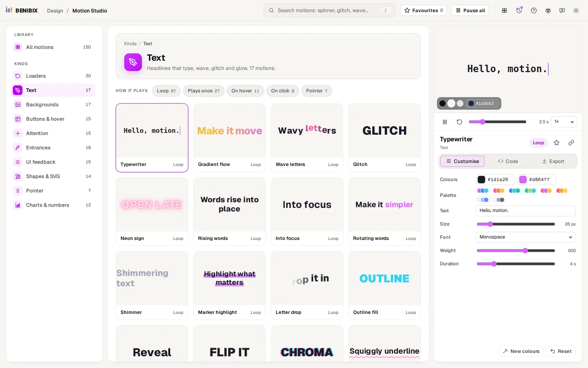Toggle the On hover filter chip
Screen dimensions: 588x368
245,91
